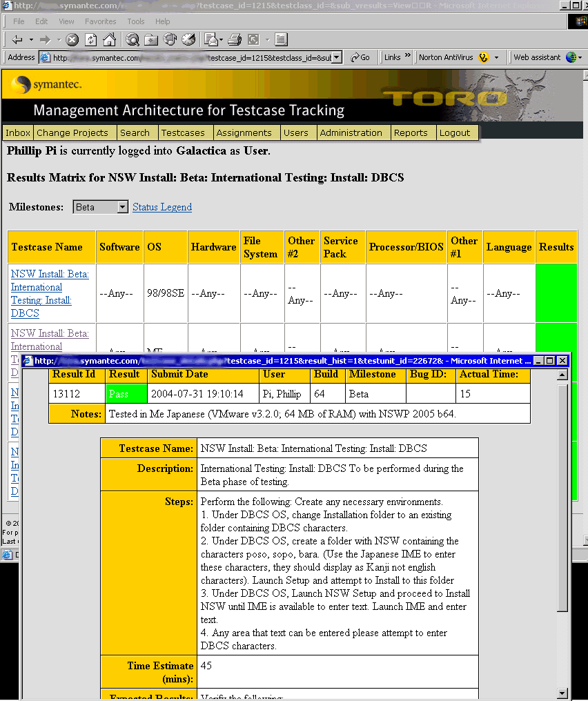Click the Stop loading icon

[x=72, y=40]
